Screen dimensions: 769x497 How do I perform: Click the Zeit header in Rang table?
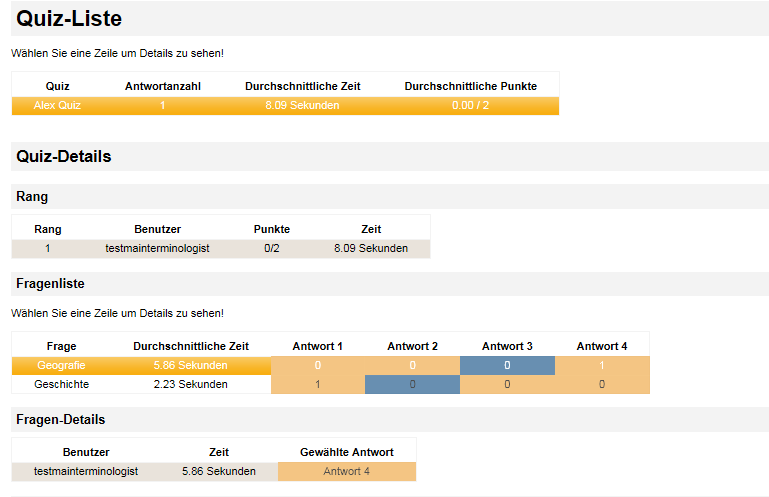point(371,229)
